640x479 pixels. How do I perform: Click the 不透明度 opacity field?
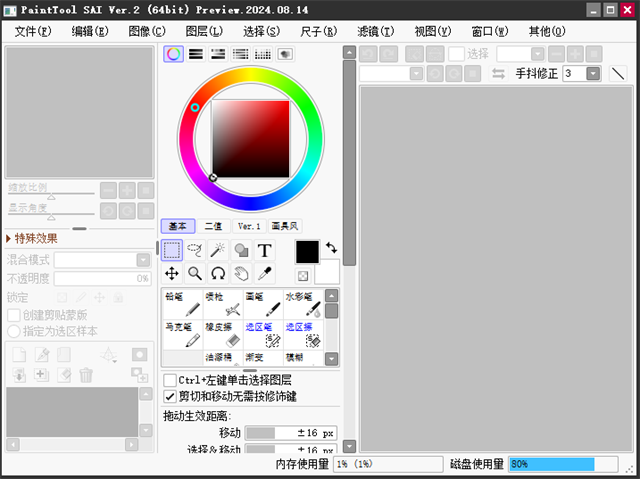(102, 279)
